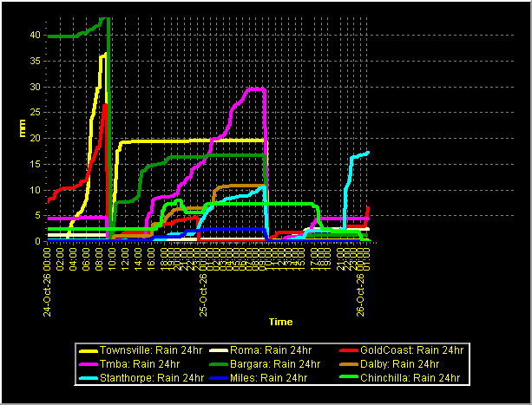Click the Roma white legend color swatch
The height and width of the screenshot is (405, 532).
point(219,351)
